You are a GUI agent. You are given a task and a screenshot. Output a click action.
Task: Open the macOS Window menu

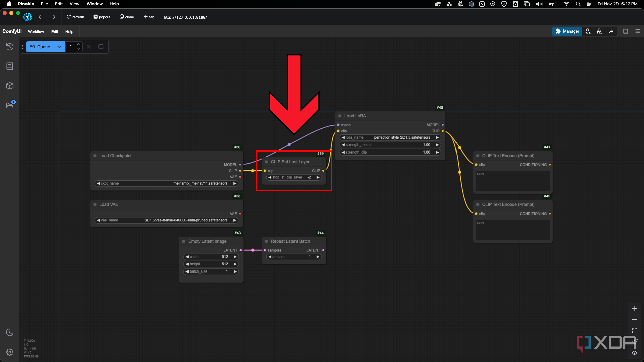click(x=95, y=4)
